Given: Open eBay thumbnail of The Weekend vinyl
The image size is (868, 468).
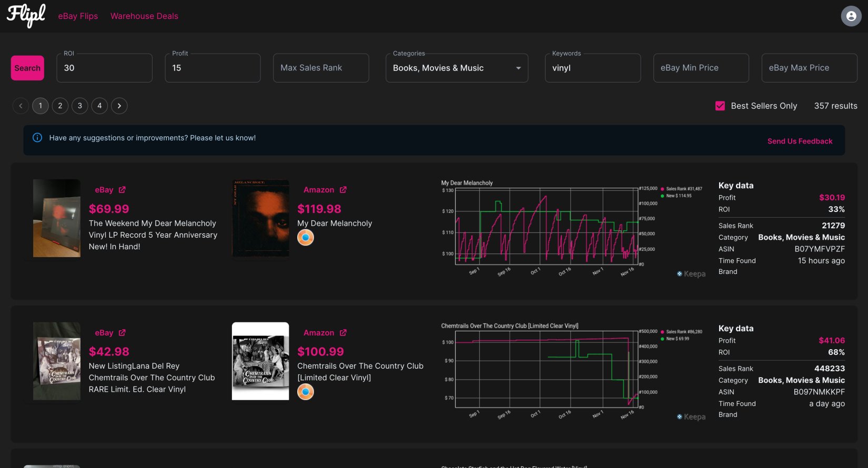Looking at the screenshot, I should pyautogui.click(x=57, y=218).
